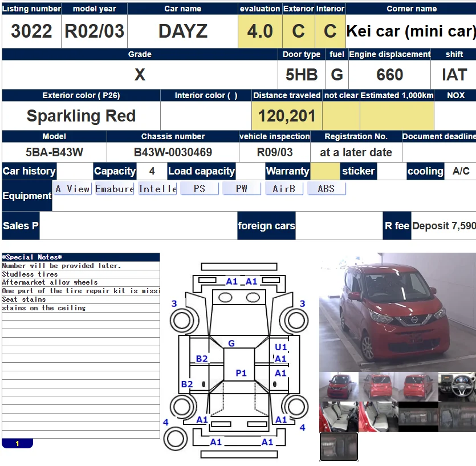Click the G windshield mark on diagram

click(x=231, y=343)
